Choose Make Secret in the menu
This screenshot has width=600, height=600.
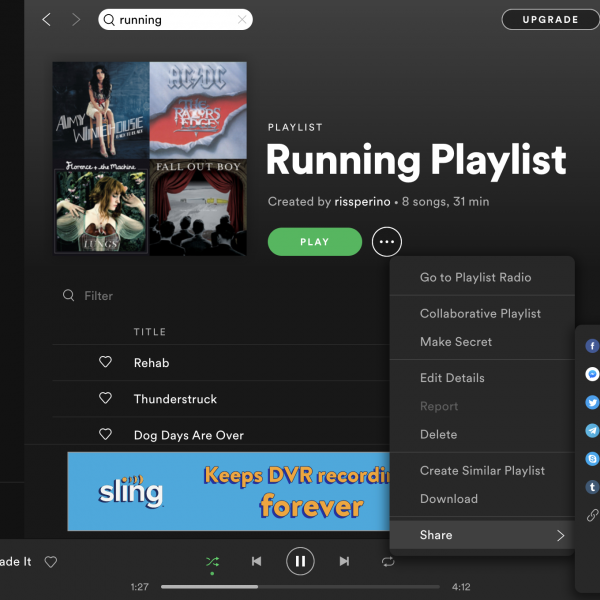482,342
